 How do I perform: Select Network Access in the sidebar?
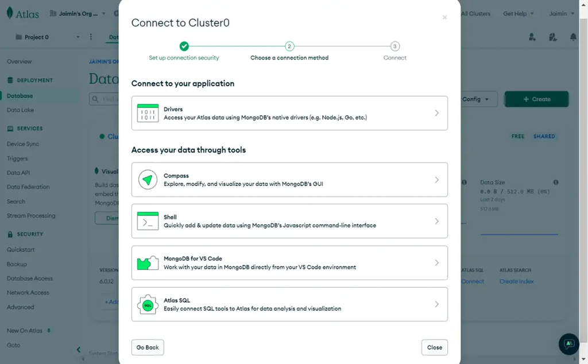pyautogui.click(x=28, y=293)
